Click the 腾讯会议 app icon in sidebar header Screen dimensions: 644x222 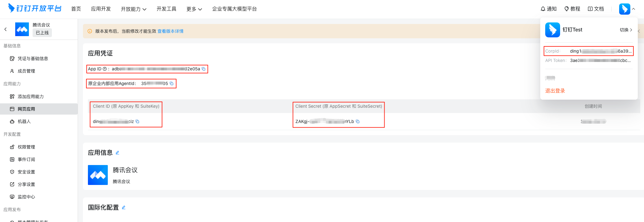pos(22,29)
